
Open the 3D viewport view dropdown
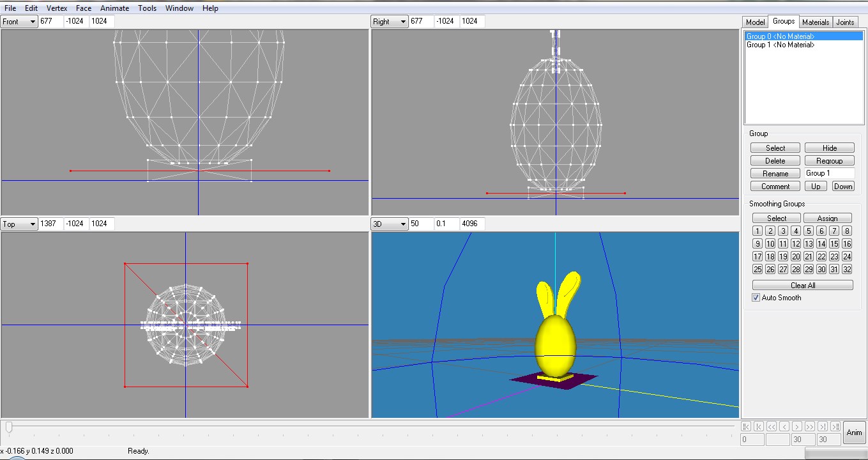[390, 224]
